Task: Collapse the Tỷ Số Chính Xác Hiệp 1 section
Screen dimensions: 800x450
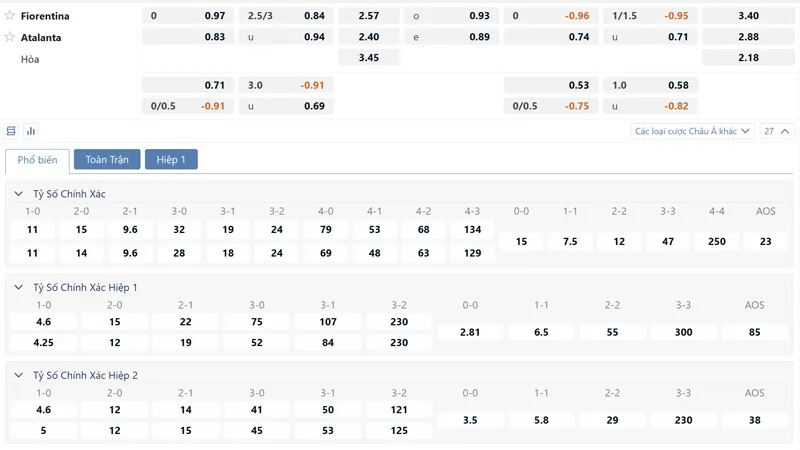Action: tap(19, 287)
